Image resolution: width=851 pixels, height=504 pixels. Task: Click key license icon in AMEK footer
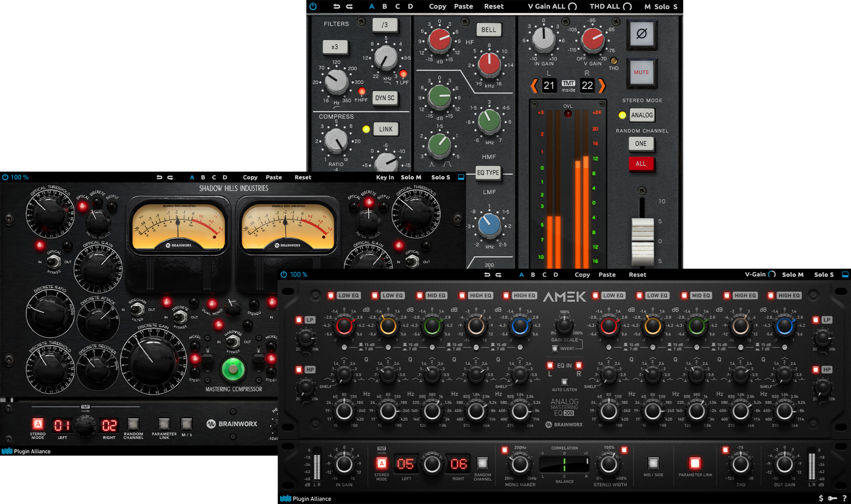tap(832, 498)
